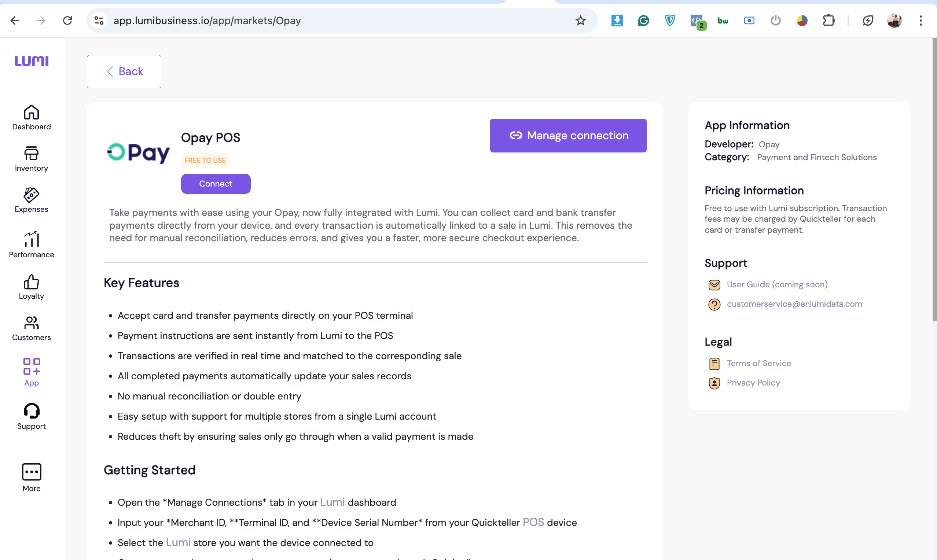The width and height of the screenshot is (937, 560).
Task: Open the Dashboard sidebar icon
Action: pos(31,113)
